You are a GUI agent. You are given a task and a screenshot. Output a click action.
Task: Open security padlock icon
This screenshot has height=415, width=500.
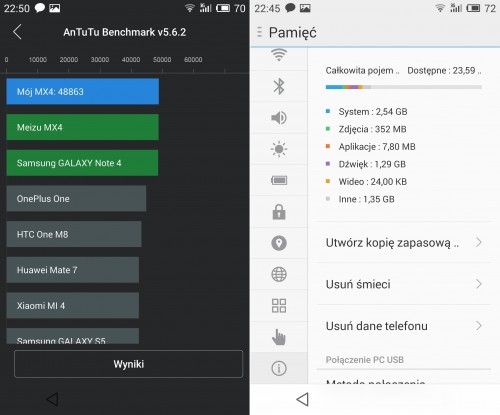point(279,212)
